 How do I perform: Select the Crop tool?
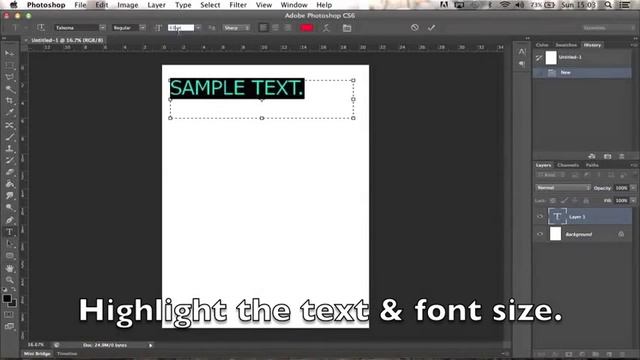(x=9, y=101)
